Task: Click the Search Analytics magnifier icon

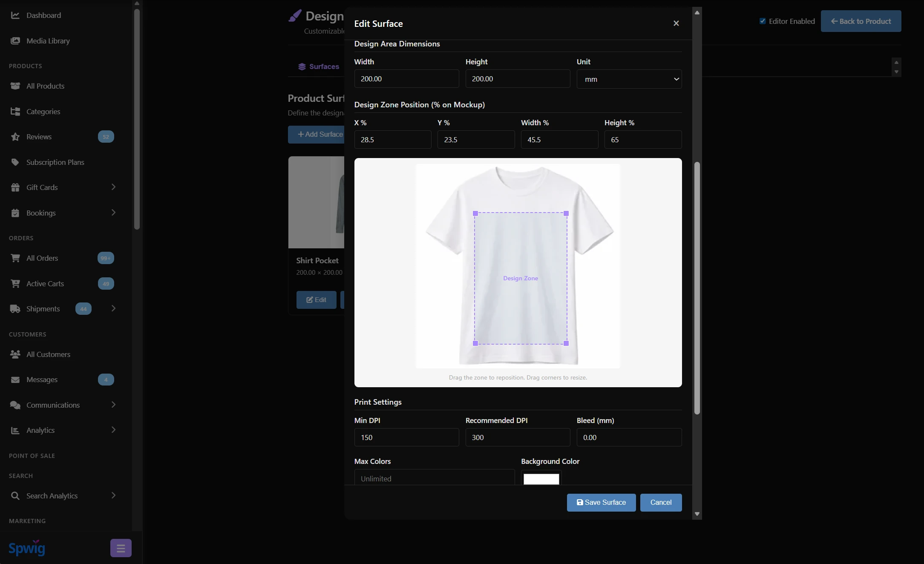Action: point(15,496)
